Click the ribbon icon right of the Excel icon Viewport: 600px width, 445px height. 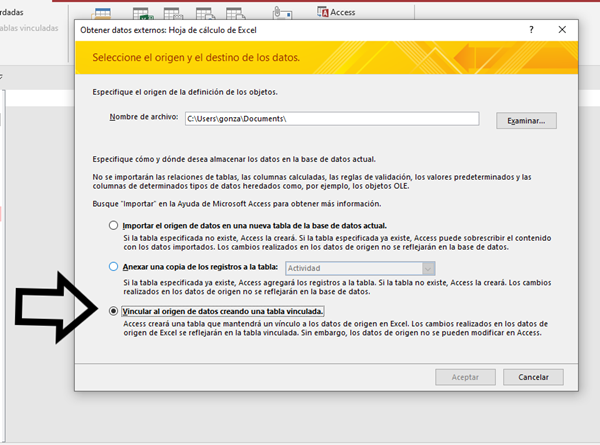pyautogui.click(x=174, y=13)
